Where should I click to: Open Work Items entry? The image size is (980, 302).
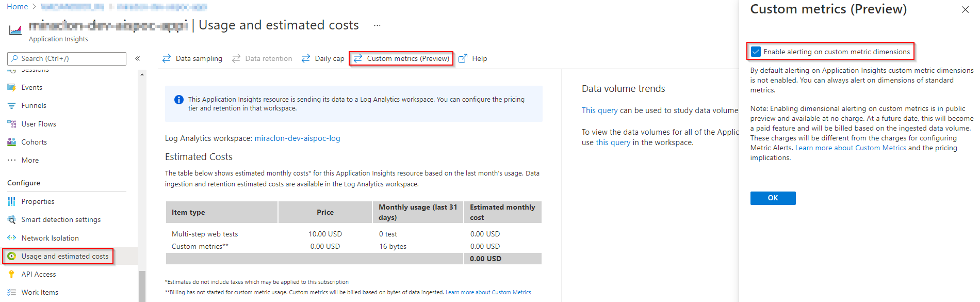pos(40,292)
